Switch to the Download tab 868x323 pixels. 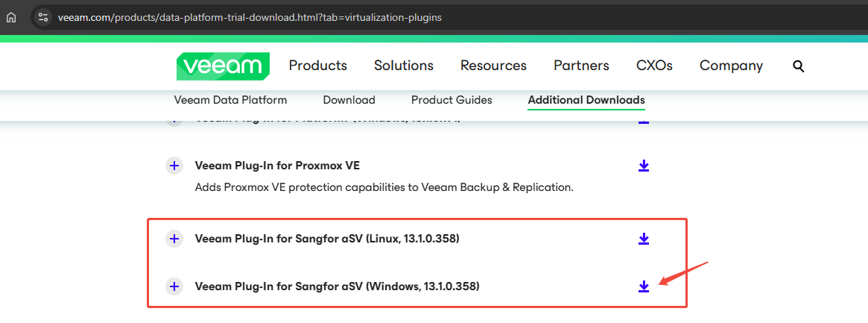click(349, 100)
